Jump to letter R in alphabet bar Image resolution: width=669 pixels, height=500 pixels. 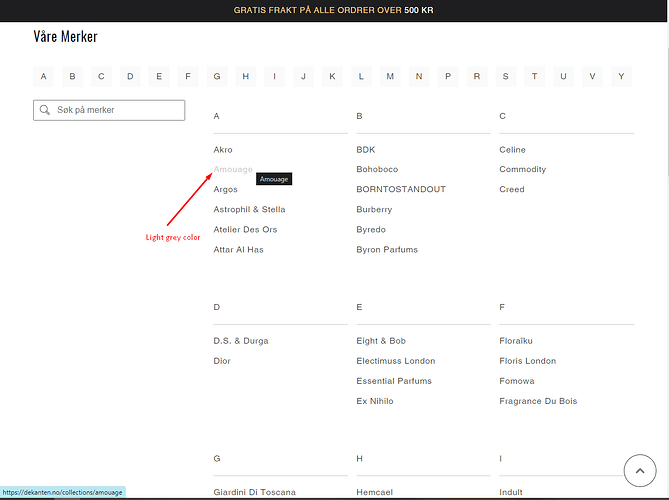point(477,76)
